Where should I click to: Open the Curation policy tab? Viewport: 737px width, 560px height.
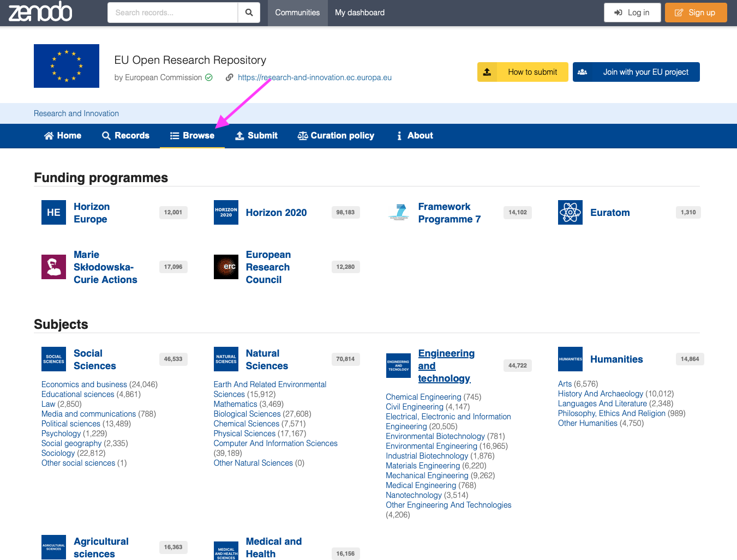click(x=336, y=136)
